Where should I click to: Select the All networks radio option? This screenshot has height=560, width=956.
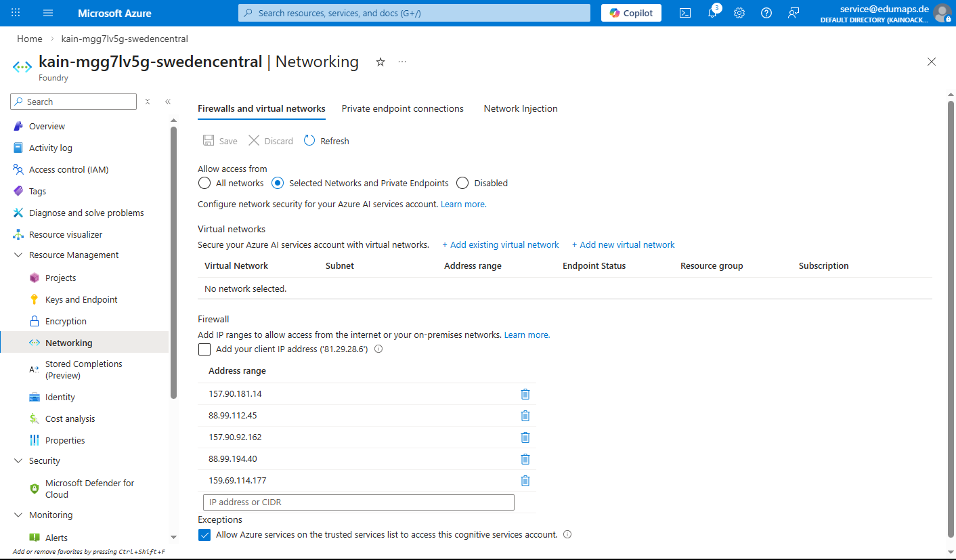tap(204, 183)
